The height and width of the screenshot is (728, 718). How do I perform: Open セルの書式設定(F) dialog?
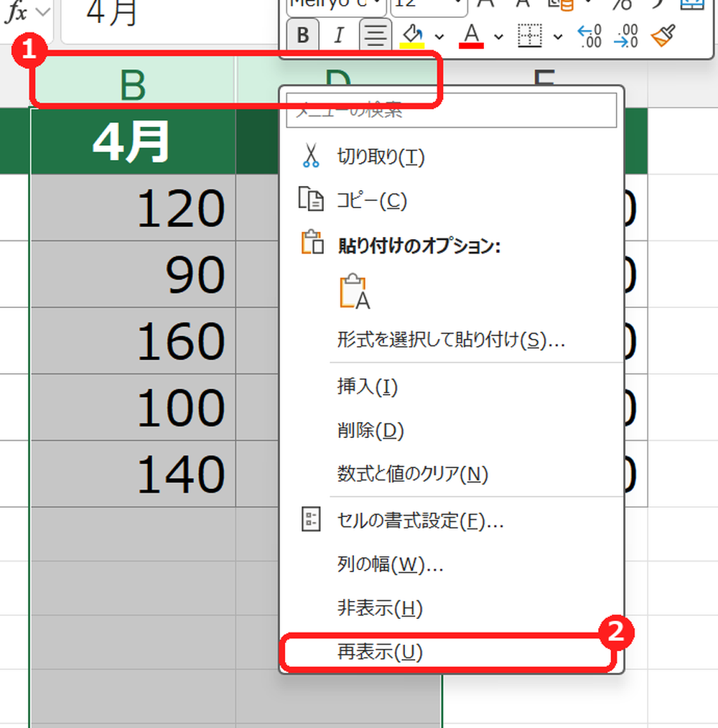coord(452,521)
